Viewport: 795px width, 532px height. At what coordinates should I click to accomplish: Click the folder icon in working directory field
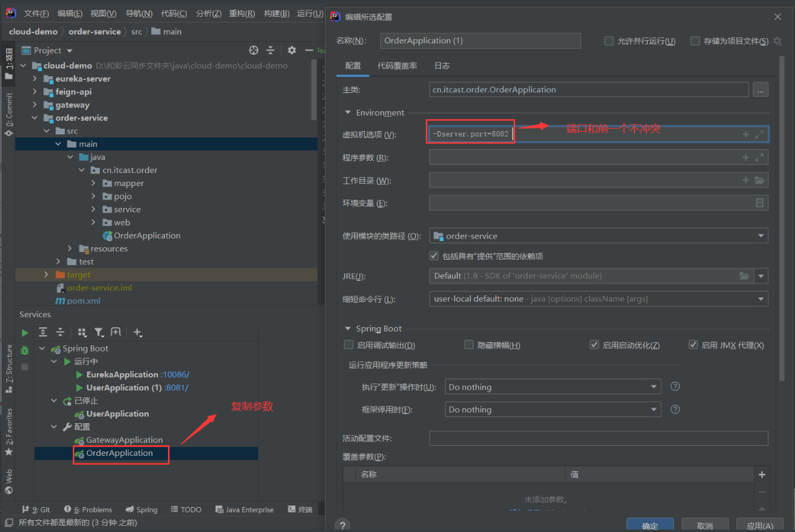pos(759,180)
